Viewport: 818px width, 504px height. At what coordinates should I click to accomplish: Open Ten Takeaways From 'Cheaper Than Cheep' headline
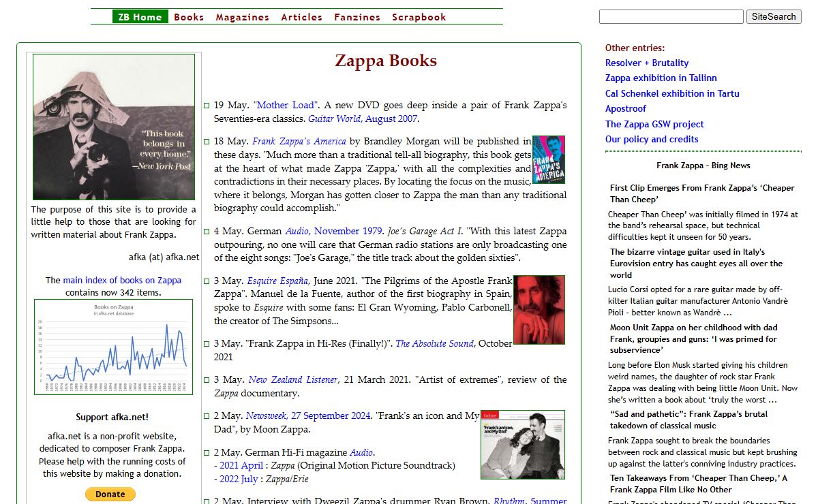pos(699,484)
